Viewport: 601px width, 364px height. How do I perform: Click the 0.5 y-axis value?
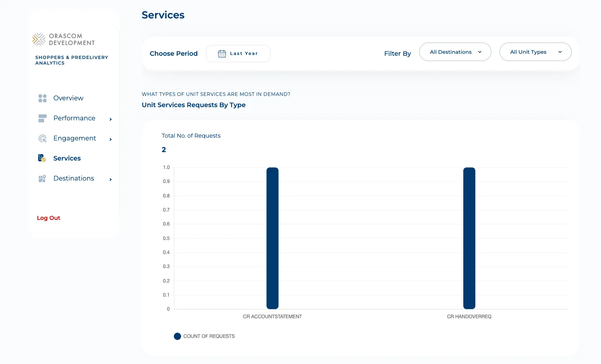point(166,238)
